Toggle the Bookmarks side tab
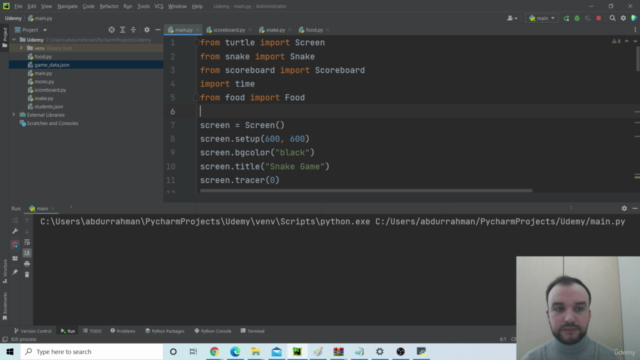 click(4, 306)
